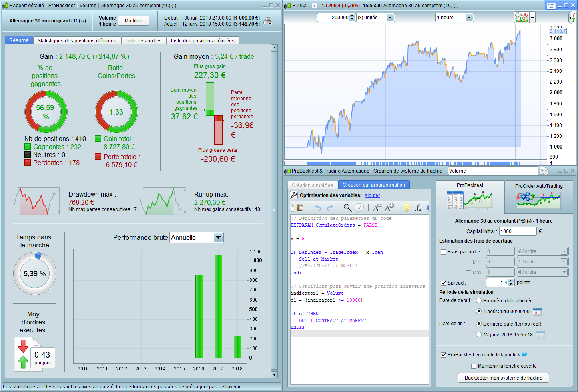Click the system name field showing Volume

click(493, 171)
